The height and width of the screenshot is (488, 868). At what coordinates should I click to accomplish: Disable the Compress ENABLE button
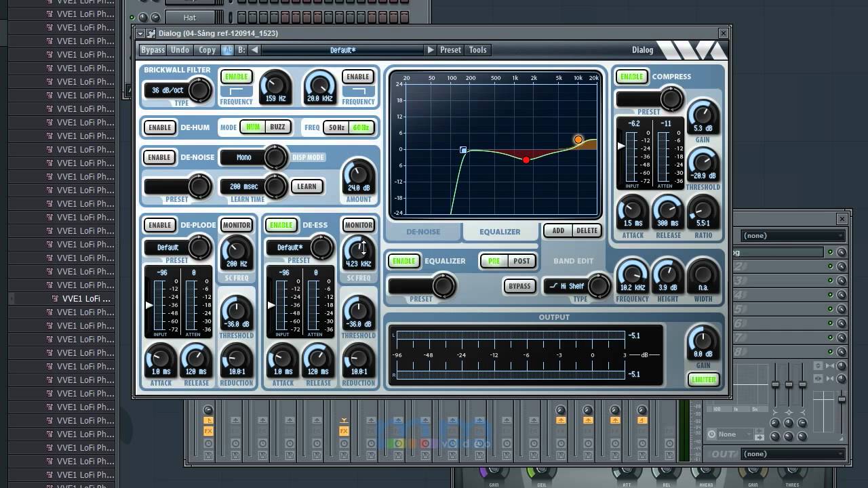pos(631,77)
